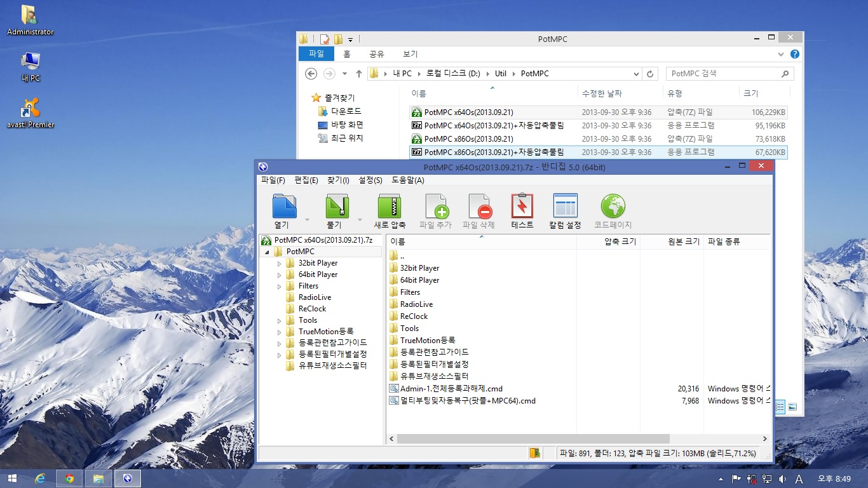Open the 편집(E) menu

(x=306, y=180)
